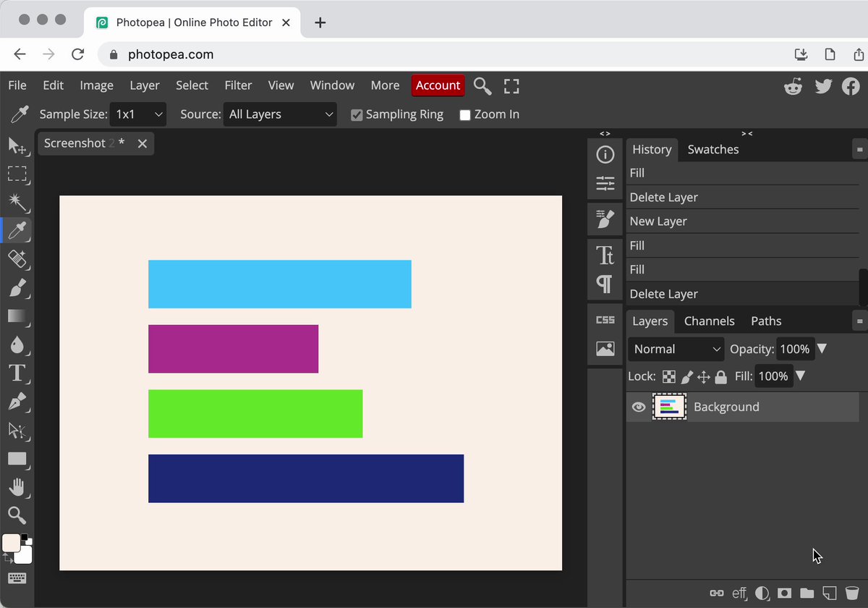
Task: Open the Layers panel options menu
Action: coord(860,321)
